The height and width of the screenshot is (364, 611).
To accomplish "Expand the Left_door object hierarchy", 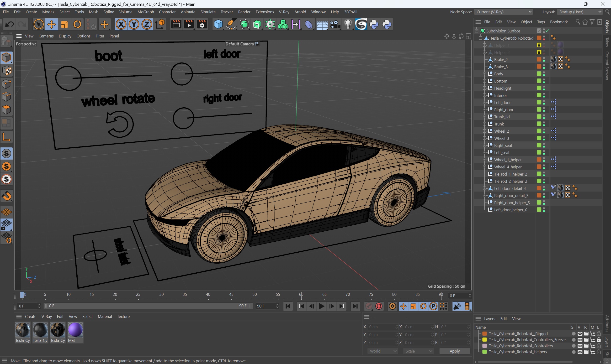I will [484, 103].
